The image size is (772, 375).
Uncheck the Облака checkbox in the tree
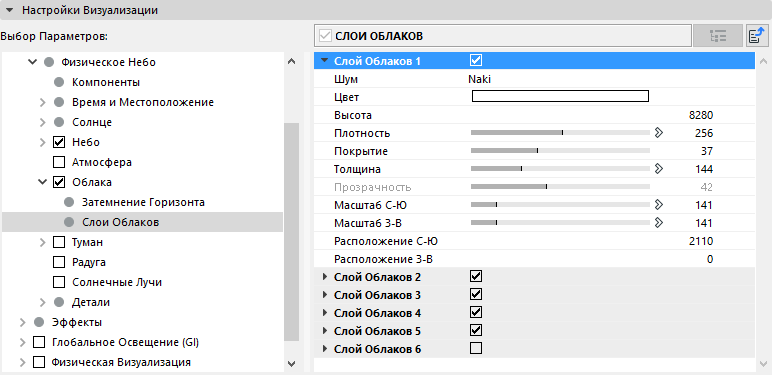[59, 182]
